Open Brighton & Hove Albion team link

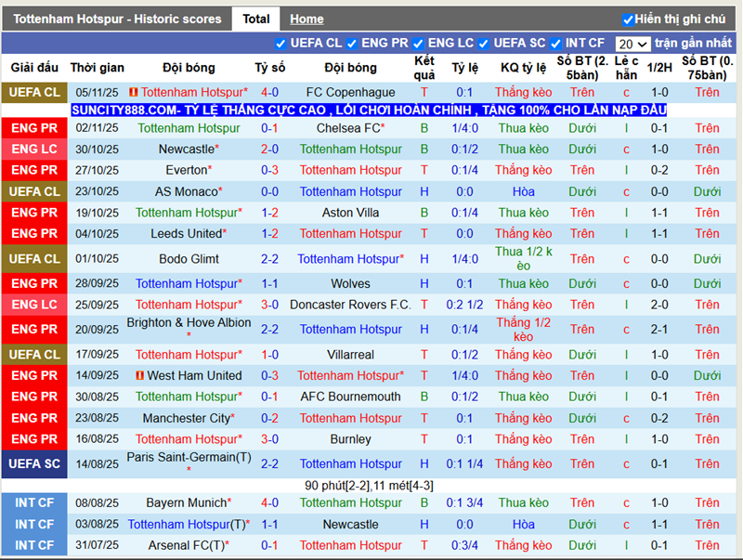189,322
